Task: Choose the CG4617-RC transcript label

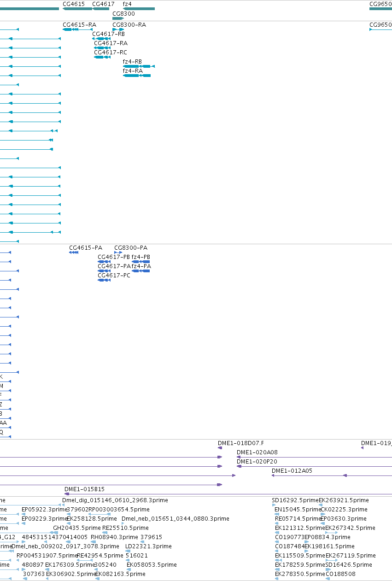Action: (111, 53)
